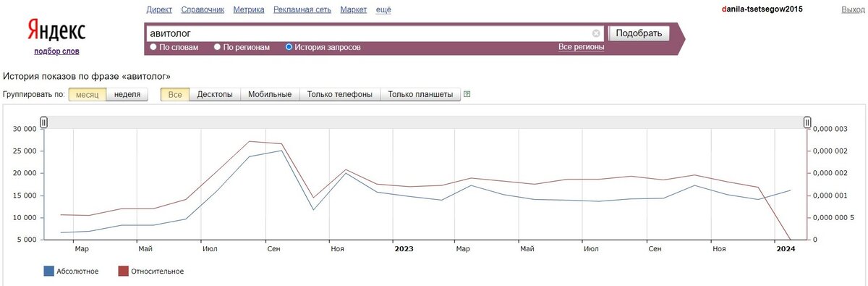This screenshot has height=286, width=868.
Task: Group by месяц
Action: click(x=88, y=94)
